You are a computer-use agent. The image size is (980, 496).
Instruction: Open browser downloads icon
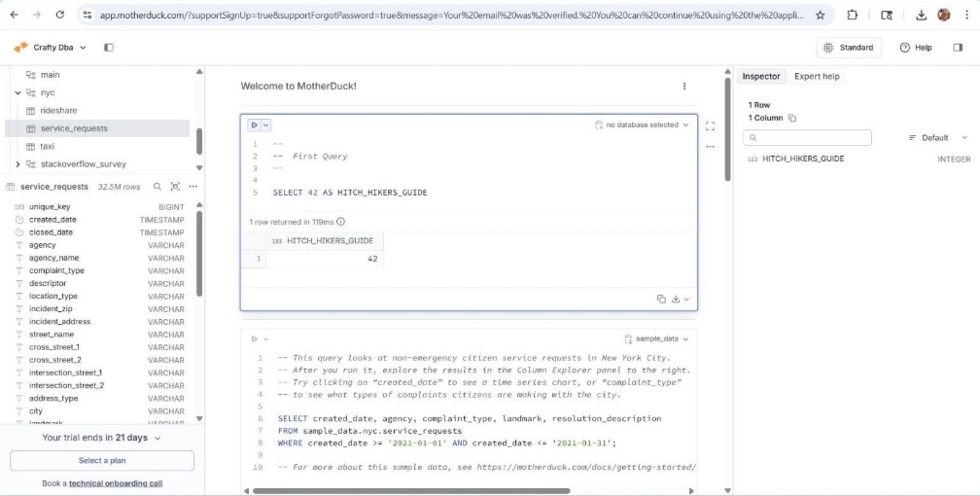tap(921, 15)
